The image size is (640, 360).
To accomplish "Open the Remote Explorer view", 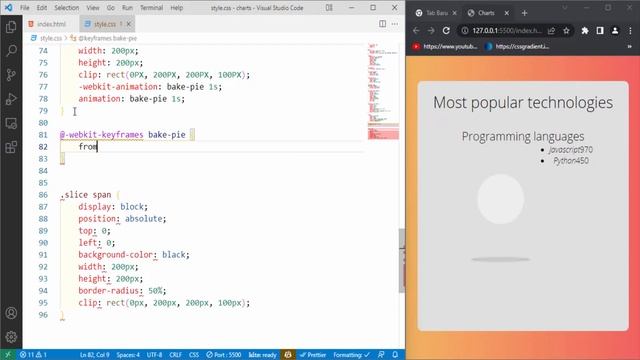I will 11,123.
